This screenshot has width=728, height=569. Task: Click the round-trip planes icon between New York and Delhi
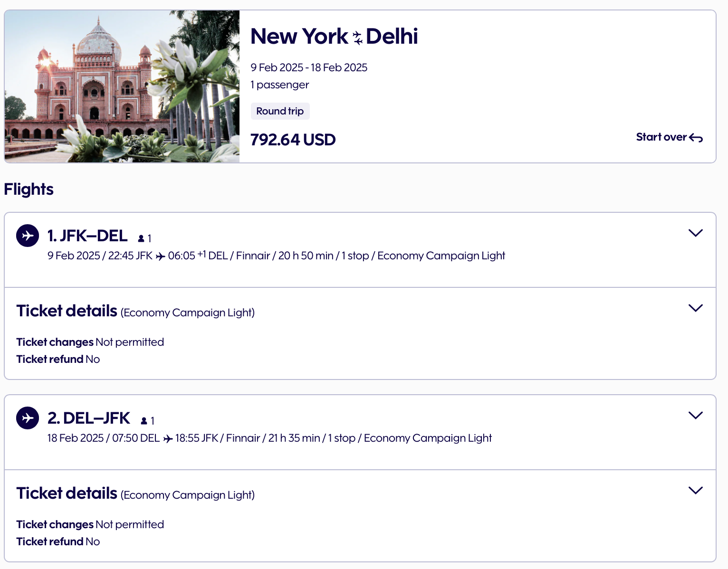(x=357, y=38)
